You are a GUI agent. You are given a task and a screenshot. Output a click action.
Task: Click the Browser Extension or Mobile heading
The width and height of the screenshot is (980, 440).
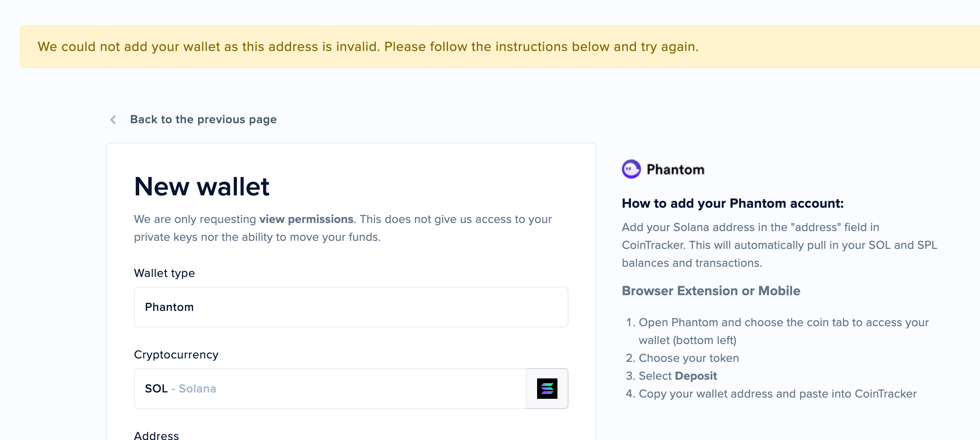(711, 291)
